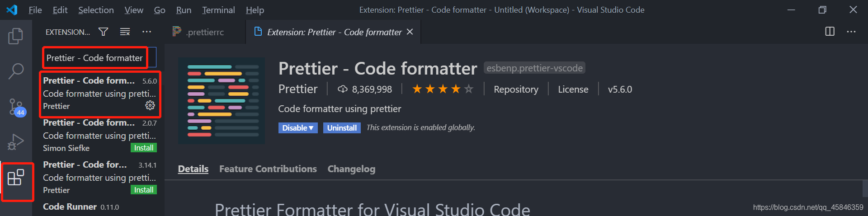Open the Extensions view icon
868x216 pixels.
pyautogui.click(x=16, y=177)
